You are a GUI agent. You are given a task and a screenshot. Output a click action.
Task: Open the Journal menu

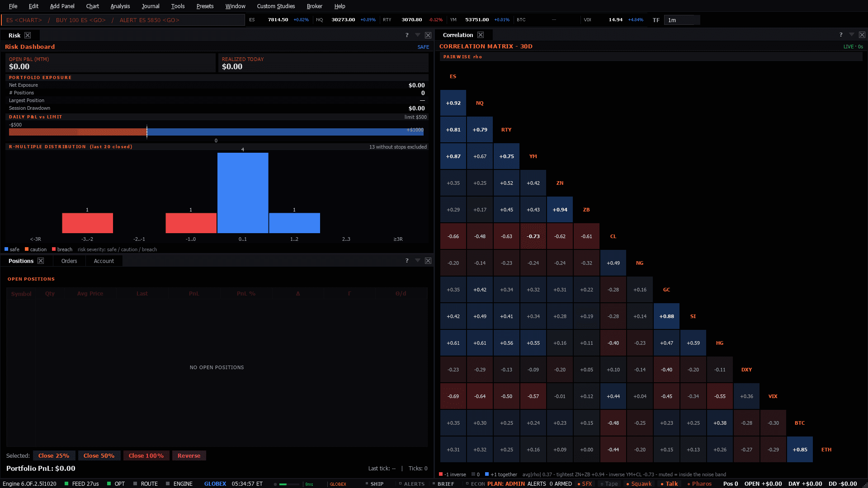tap(151, 6)
